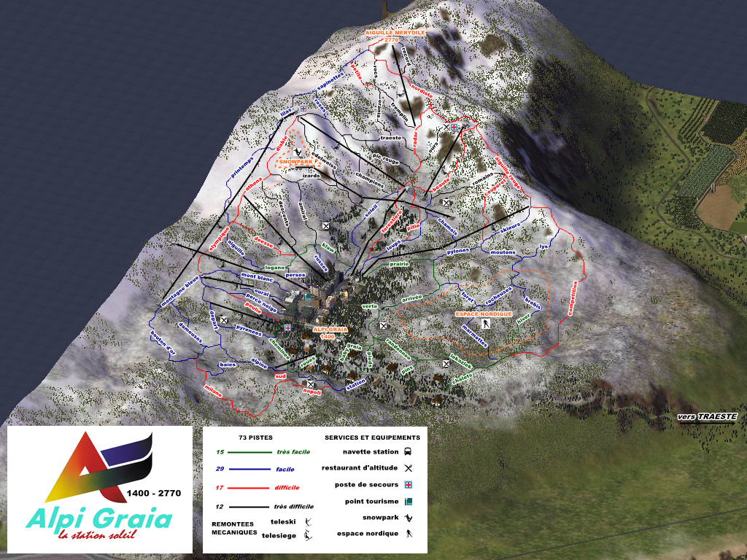
Task: Click the snowpark symbol in the legend
Action: (409, 518)
